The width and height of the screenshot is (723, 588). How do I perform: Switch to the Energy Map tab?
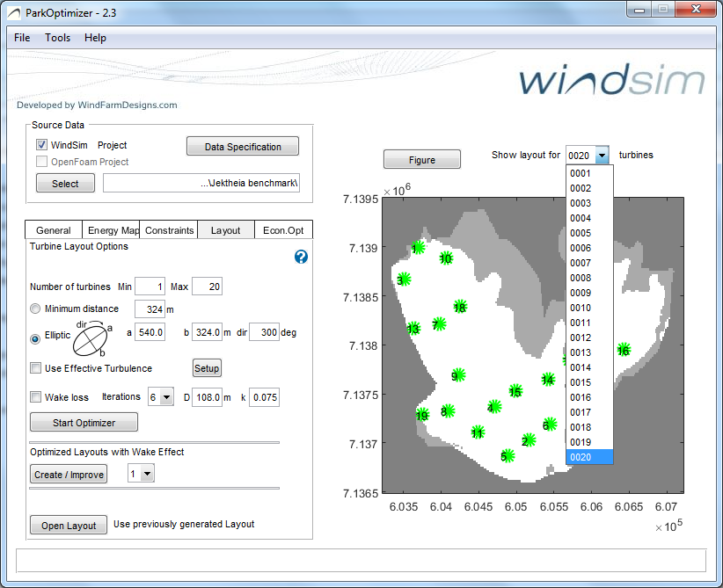(x=111, y=230)
